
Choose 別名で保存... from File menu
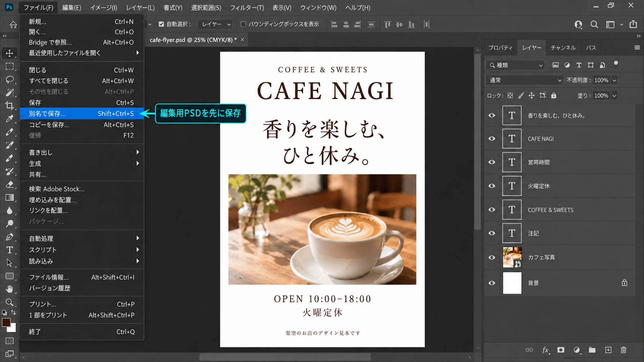point(82,113)
